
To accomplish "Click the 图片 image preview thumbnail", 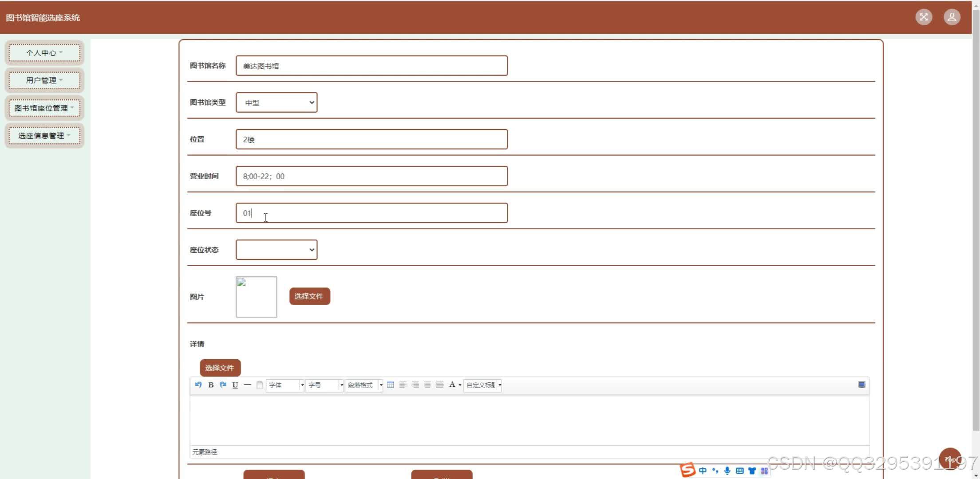I will click(x=256, y=297).
